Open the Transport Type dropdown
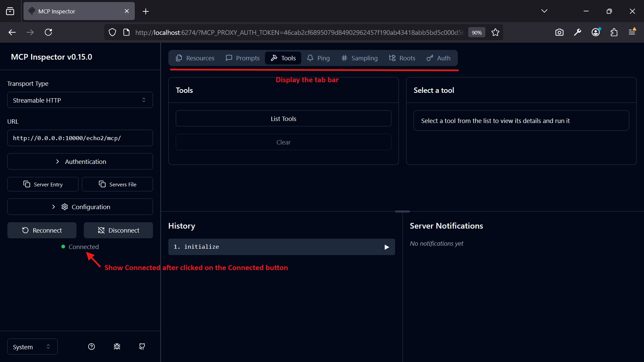The width and height of the screenshot is (644, 362). click(80, 100)
